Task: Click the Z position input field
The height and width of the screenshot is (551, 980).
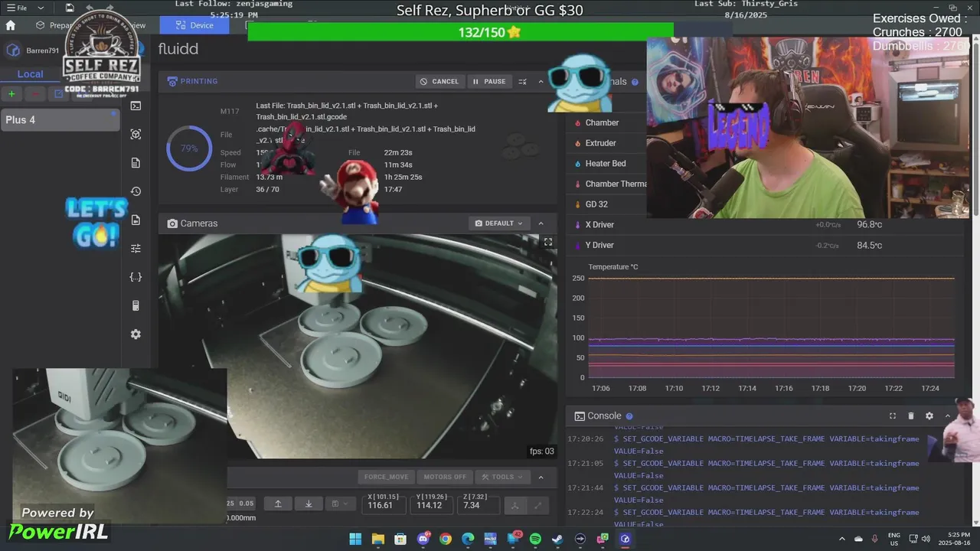Action: pos(478,504)
